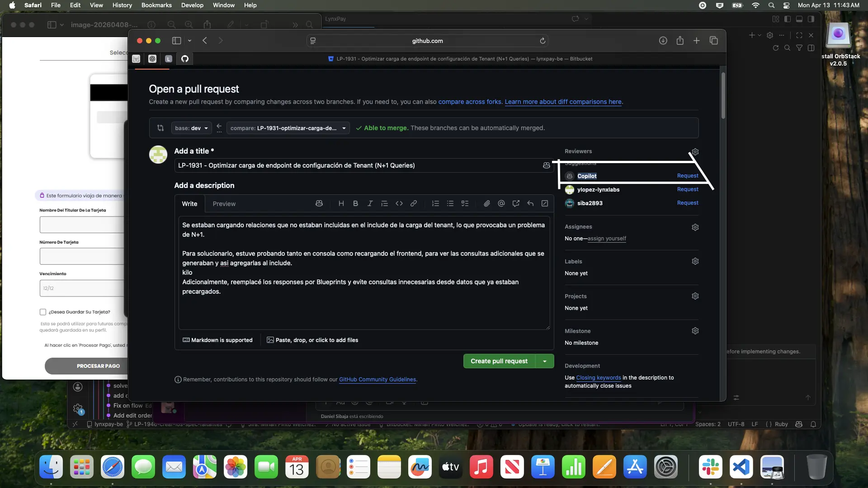This screenshot has width=868, height=488.
Task: Open 'Learn more about diff comparisons here' link
Action: (x=563, y=102)
